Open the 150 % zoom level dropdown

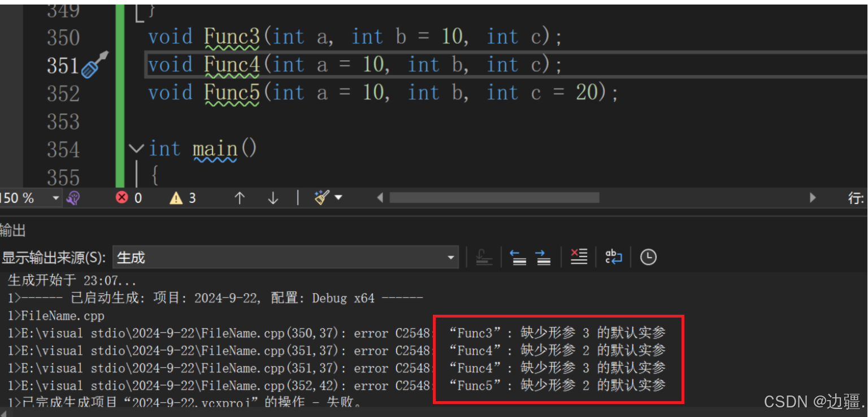pos(56,198)
